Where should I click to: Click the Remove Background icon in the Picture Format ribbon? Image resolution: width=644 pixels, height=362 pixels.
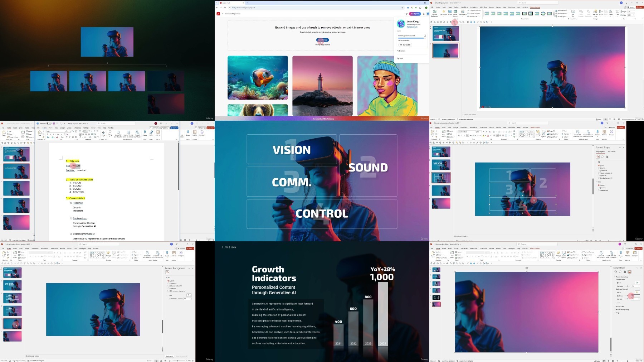click(x=434, y=13)
